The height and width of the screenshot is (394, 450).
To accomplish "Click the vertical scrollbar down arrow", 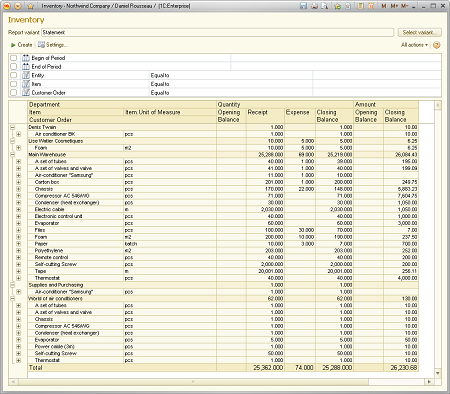I will [438, 373].
